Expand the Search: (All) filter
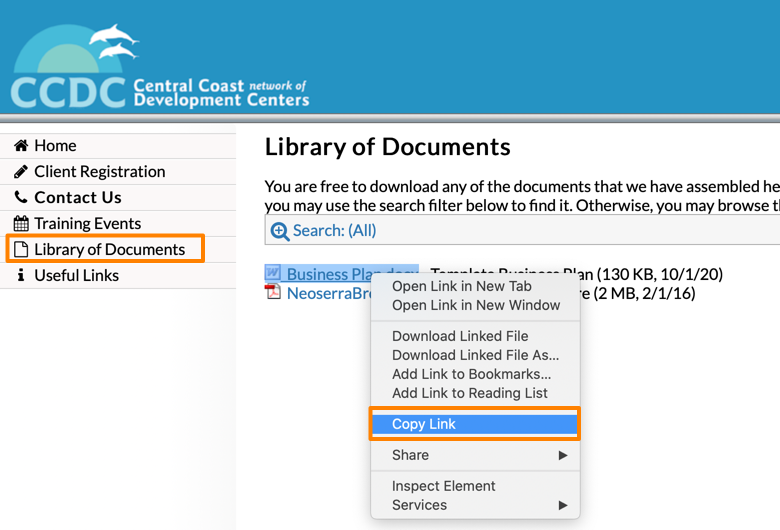 point(334,231)
